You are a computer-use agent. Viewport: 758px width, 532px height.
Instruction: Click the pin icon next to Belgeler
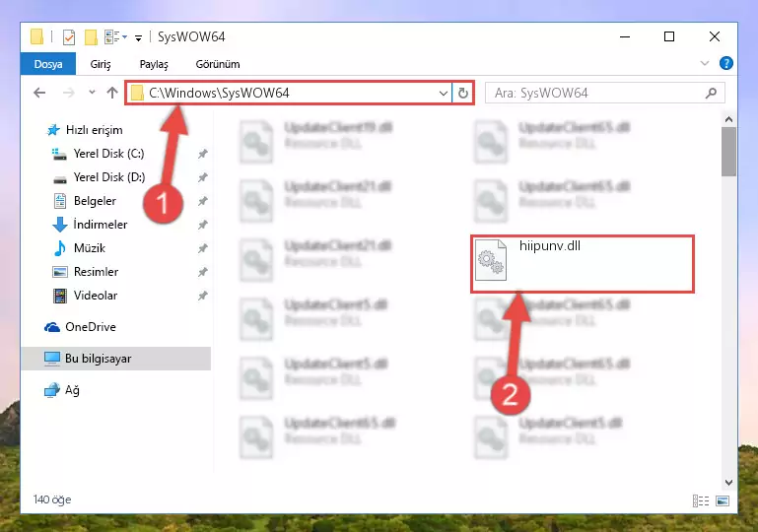coord(202,201)
